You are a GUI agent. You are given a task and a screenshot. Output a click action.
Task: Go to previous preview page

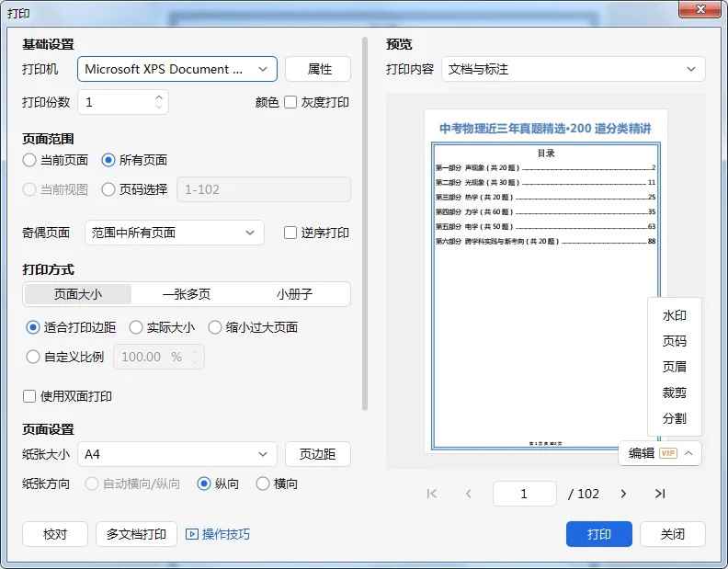(469, 494)
